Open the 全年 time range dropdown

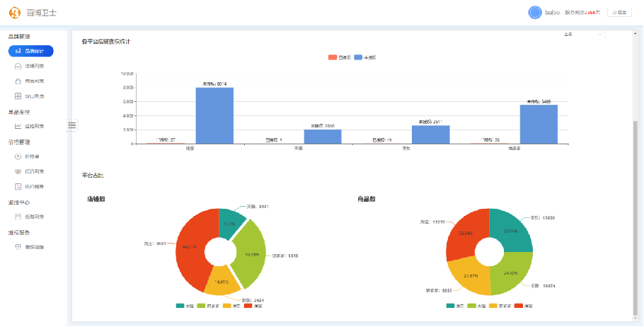tap(582, 35)
